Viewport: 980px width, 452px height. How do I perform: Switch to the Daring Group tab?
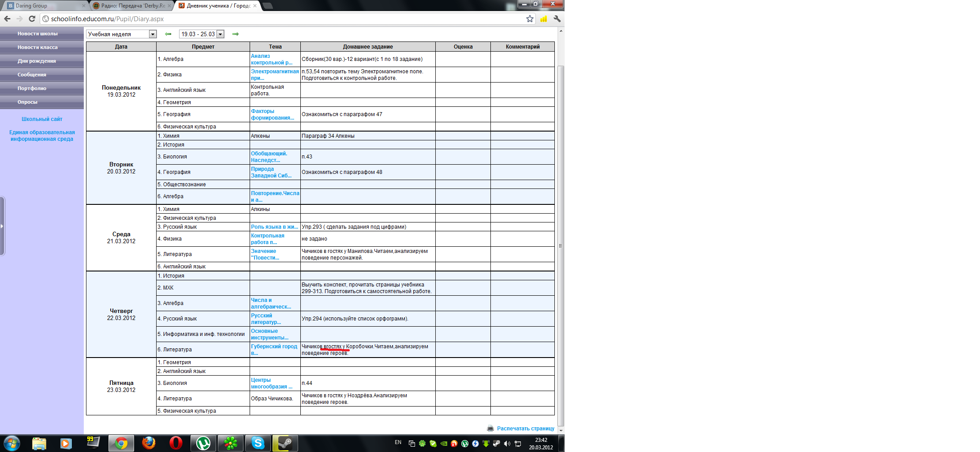pos(46,6)
